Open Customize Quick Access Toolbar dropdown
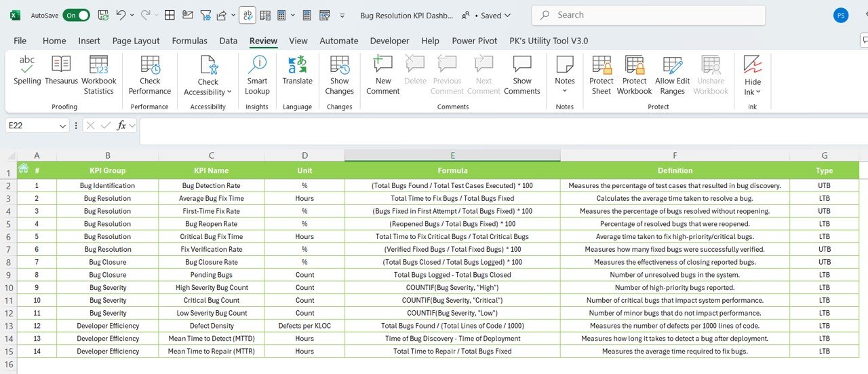868x374 pixels. (342, 15)
